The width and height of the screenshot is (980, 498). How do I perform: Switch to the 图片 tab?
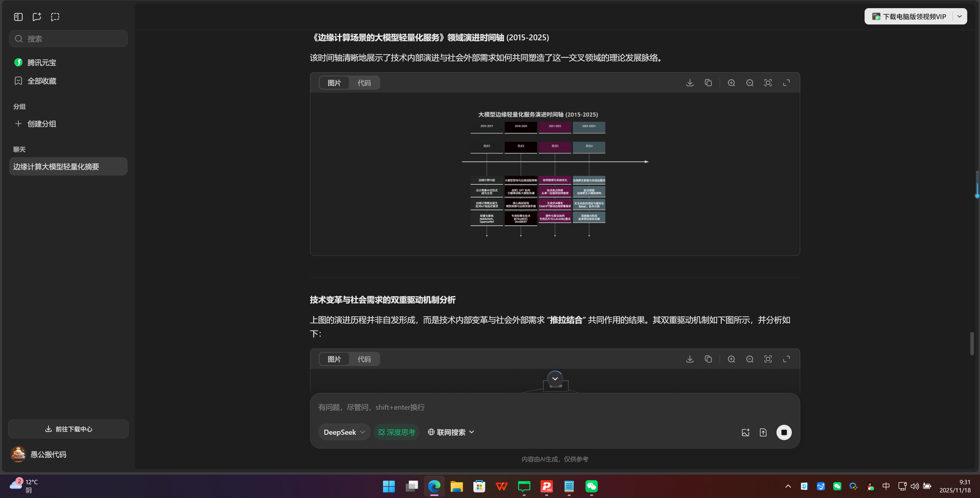(334, 82)
